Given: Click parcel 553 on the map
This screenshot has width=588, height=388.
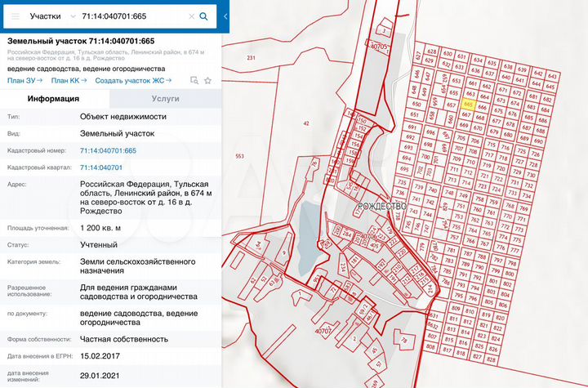Looking at the screenshot, I should (239, 156).
